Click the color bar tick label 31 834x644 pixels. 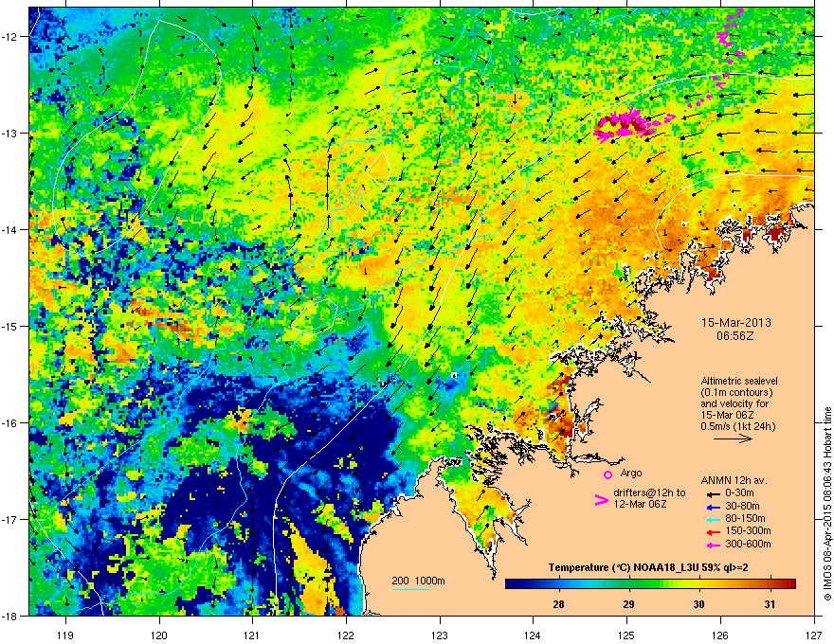770,604
